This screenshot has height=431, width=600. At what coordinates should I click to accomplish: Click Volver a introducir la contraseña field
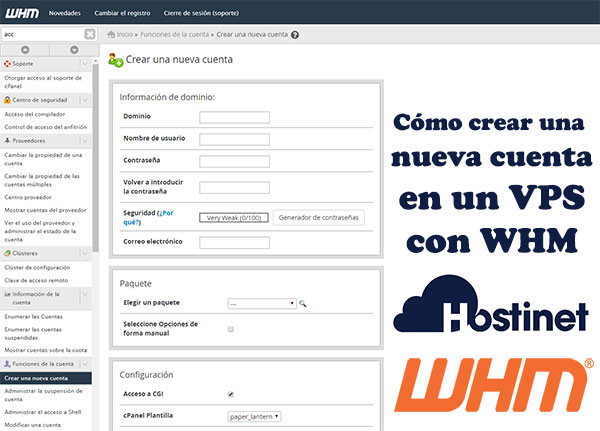pyautogui.click(x=234, y=188)
